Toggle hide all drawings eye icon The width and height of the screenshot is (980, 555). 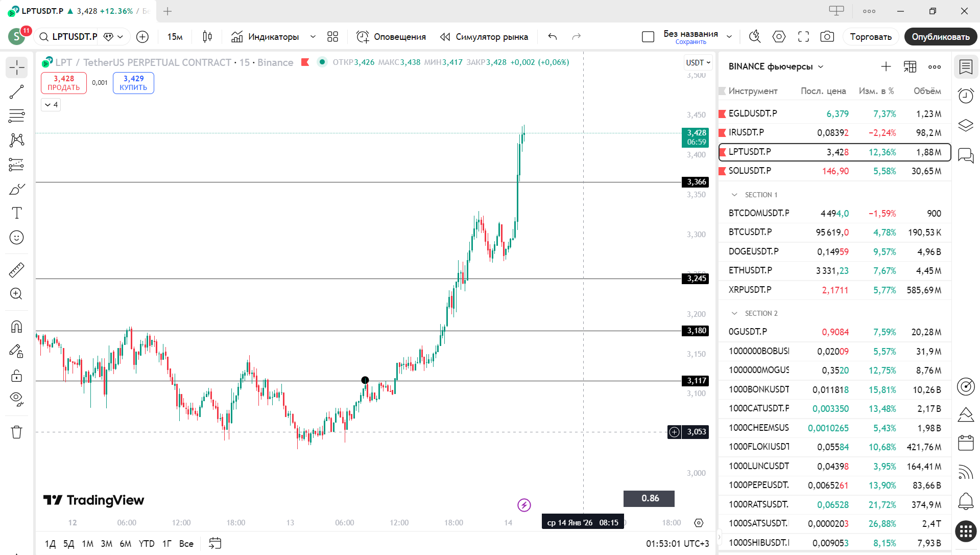(x=16, y=399)
